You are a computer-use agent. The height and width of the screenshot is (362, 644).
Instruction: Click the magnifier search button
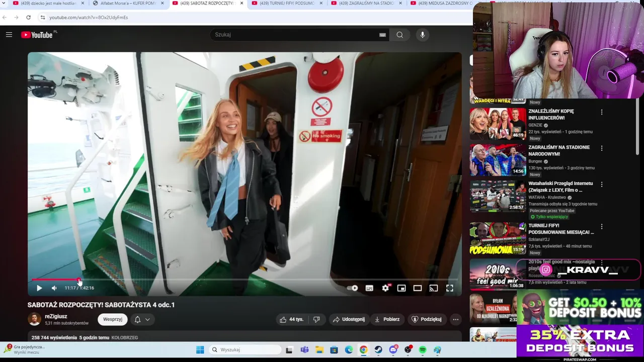point(400,35)
